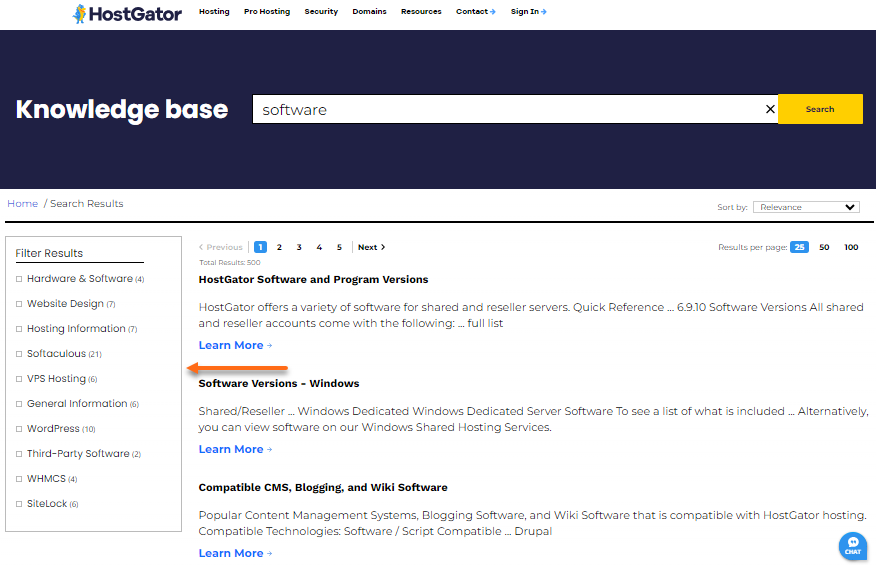Go to results page 4
The image size is (876, 565).
coord(319,247)
